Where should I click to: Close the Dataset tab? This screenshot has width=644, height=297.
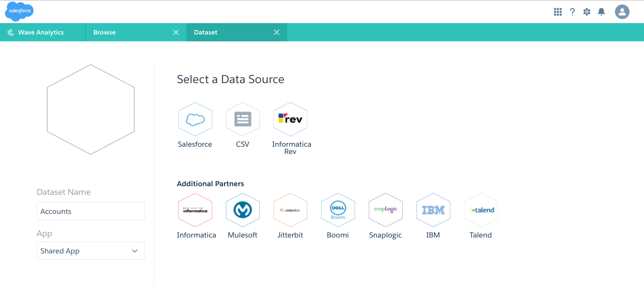click(277, 32)
